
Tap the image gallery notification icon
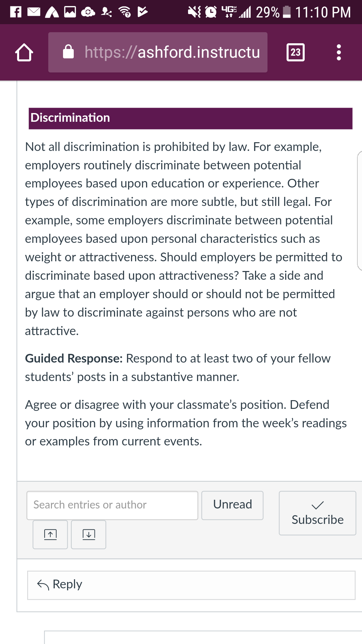[x=70, y=12]
